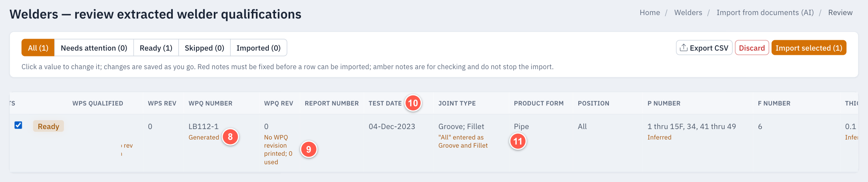
Task: Select the Imported (0) tab
Action: click(x=259, y=48)
